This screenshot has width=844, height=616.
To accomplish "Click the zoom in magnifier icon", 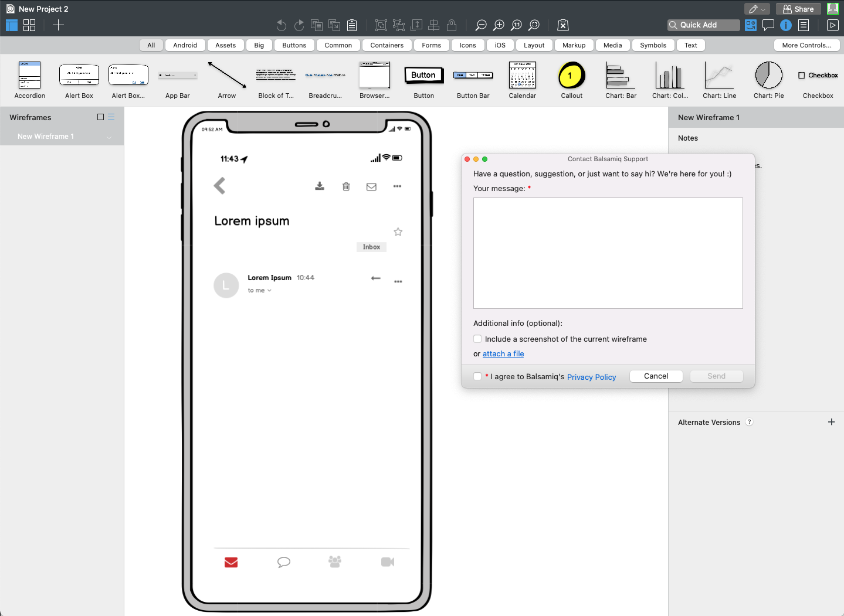I will coord(499,25).
